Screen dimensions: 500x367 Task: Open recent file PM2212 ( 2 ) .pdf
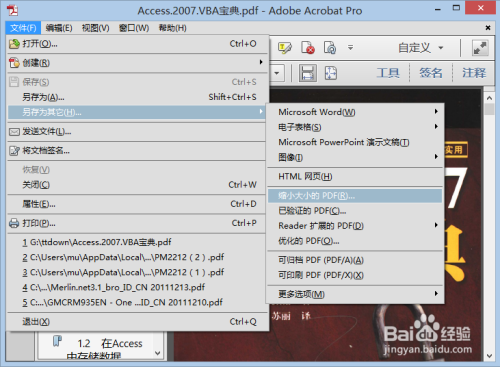tap(138, 257)
